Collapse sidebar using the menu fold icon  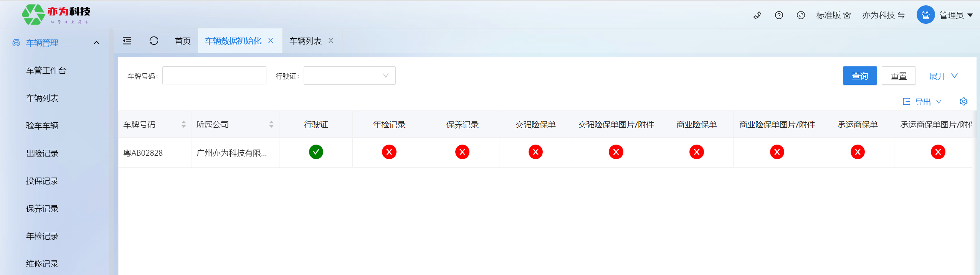127,41
